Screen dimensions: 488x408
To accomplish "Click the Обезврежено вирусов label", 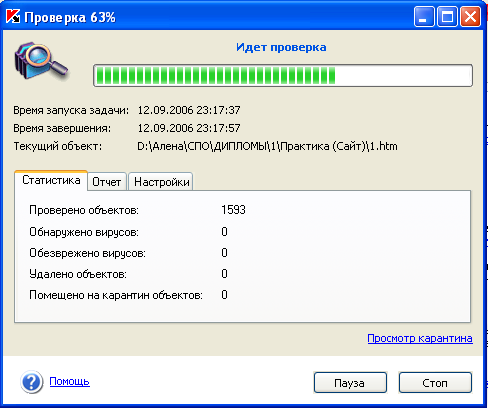I will [87, 253].
